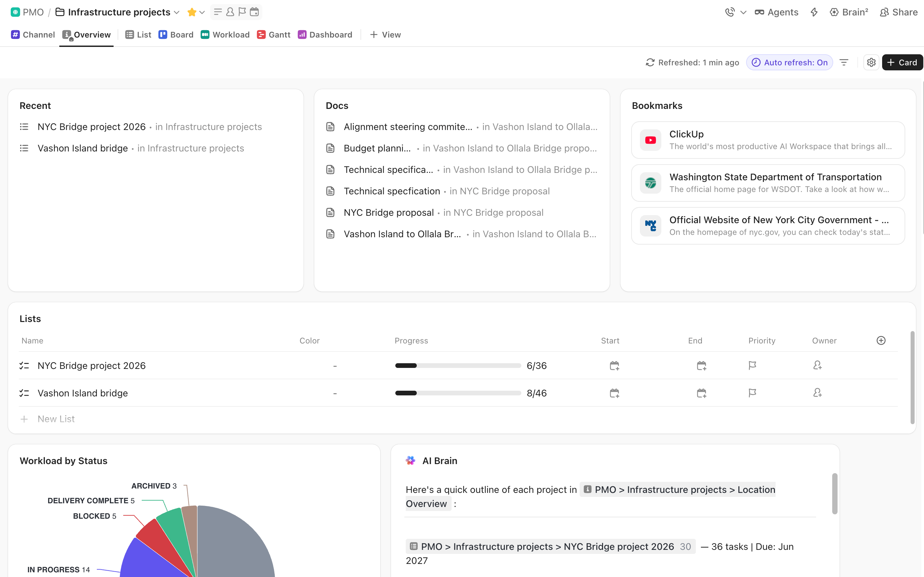Image resolution: width=924 pixels, height=577 pixels.
Task: Open the Technical specfication doc in NYC Bridge proposal
Action: pyautogui.click(x=392, y=191)
